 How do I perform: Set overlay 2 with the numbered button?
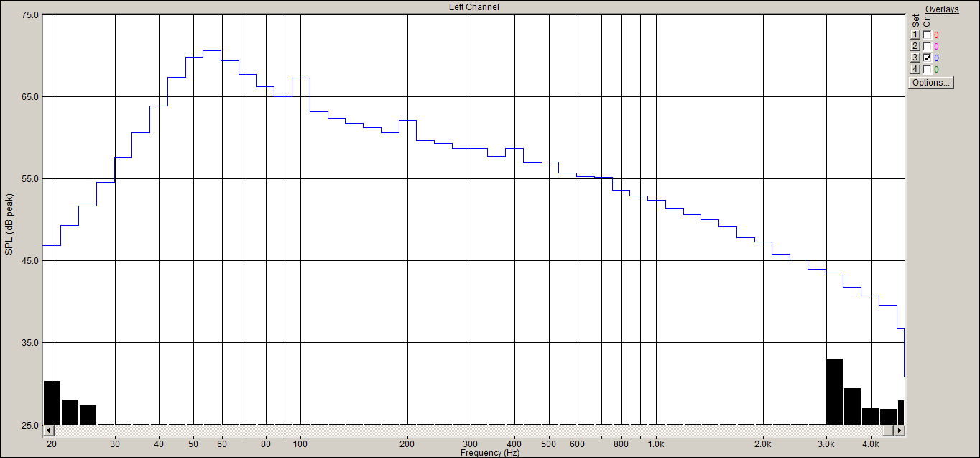[915, 46]
